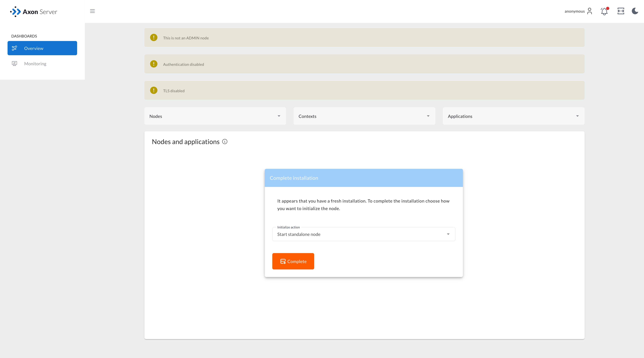Click the Monitoring screen icon in sidebar
Viewport: 644px width, 358px height.
click(x=14, y=64)
